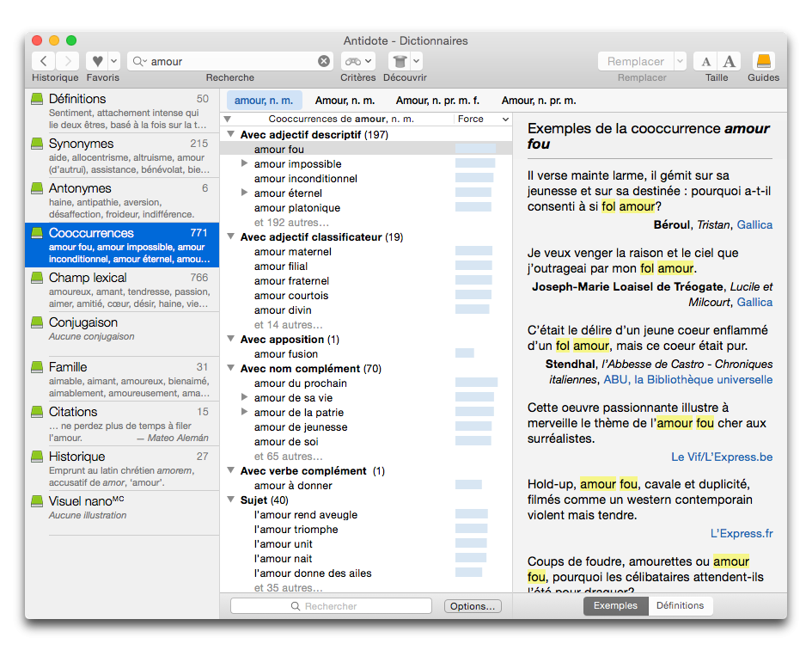Collapse Avec nom complément group
812x650 pixels.
pyautogui.click(x=231, y=368)
